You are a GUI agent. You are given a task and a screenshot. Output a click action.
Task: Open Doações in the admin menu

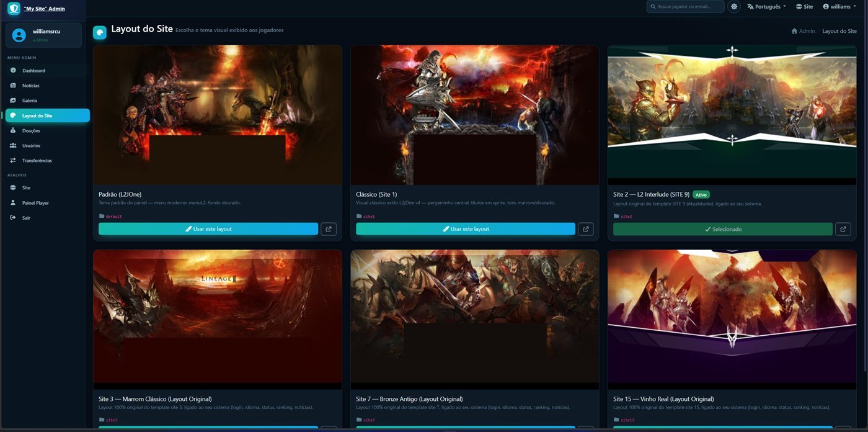(48, 130)
